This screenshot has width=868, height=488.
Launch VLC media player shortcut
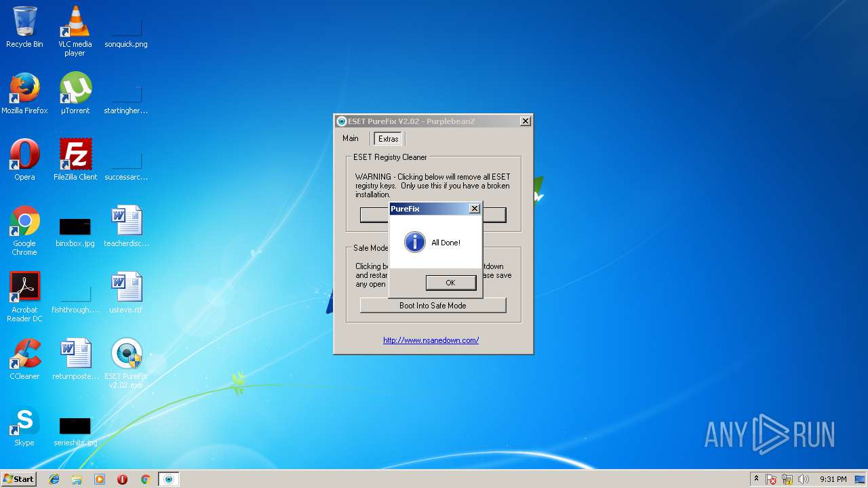[x=75, y=31]
